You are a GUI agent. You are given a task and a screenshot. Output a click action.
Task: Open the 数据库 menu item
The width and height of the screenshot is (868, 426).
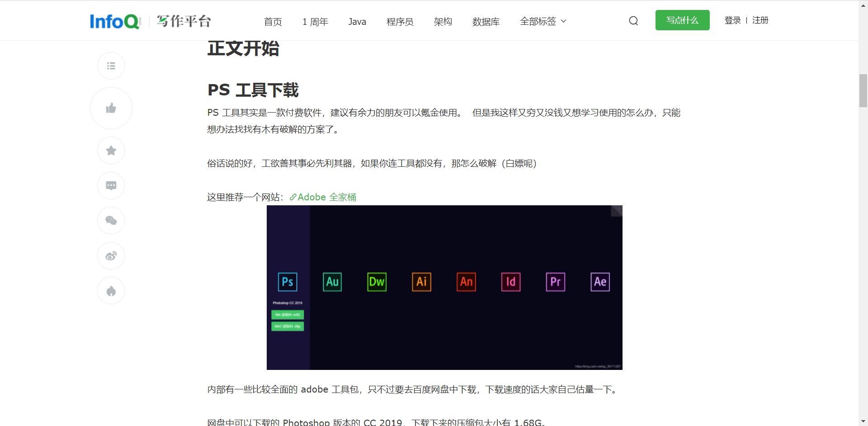[x=486, y=22]
